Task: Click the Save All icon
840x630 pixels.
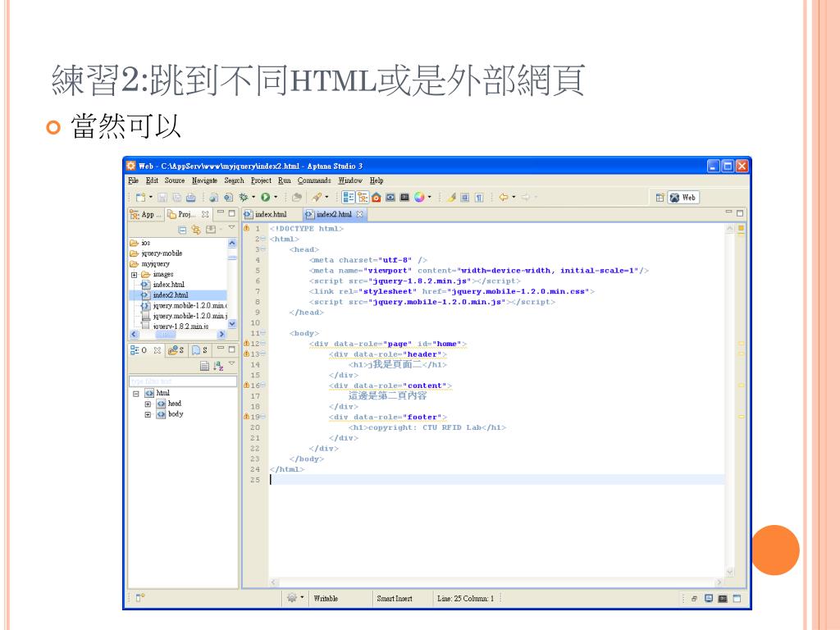Action: tap(176, 198)
